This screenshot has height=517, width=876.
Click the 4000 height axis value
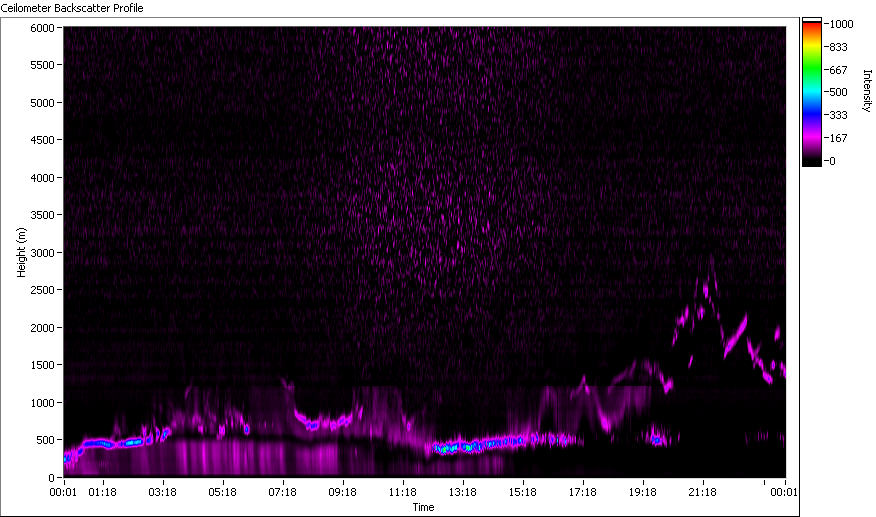[x=42, y=178]
